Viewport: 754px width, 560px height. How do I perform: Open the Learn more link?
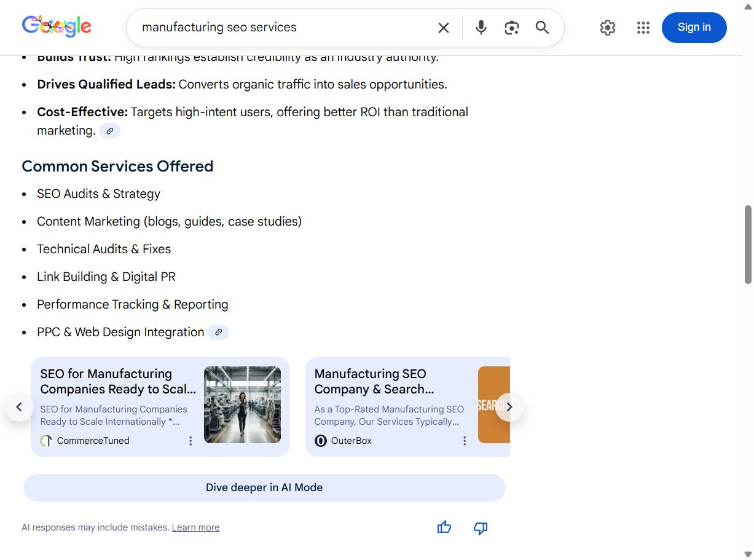click(195, 527)
